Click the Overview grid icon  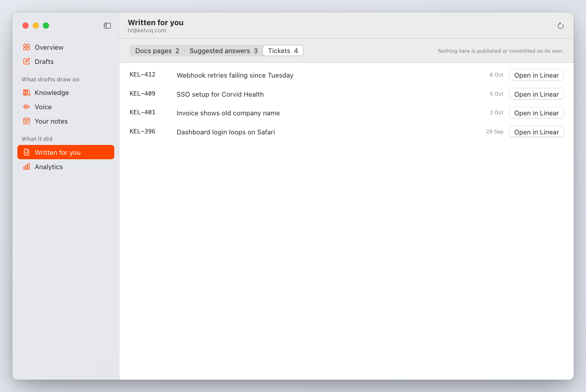click(27, 47)
